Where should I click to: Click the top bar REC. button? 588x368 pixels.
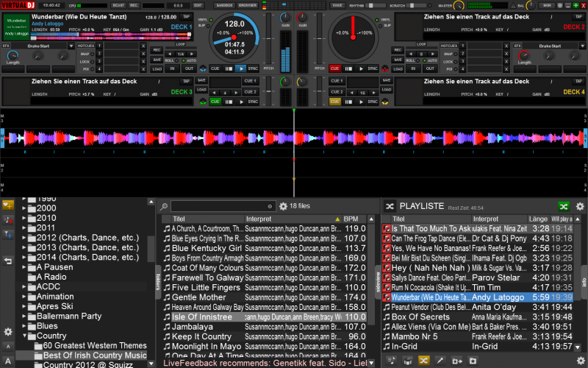click(134, 5)
